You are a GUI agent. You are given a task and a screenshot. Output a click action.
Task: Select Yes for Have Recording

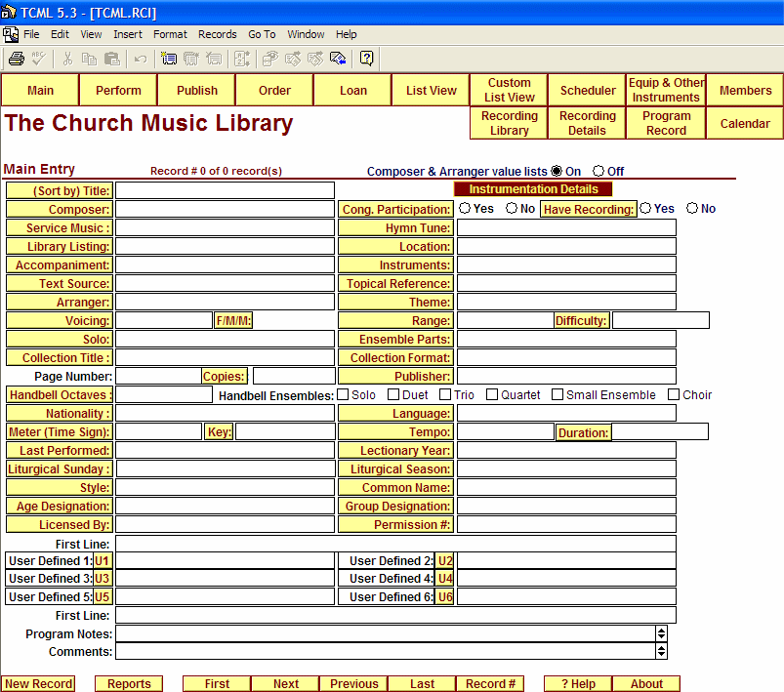(x=645, y=208)
